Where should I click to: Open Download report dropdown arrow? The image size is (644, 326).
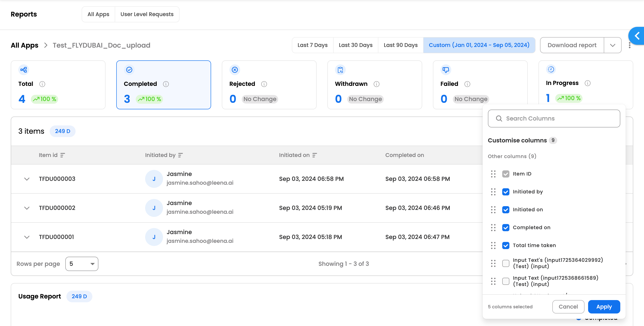(x=612, y=45)
